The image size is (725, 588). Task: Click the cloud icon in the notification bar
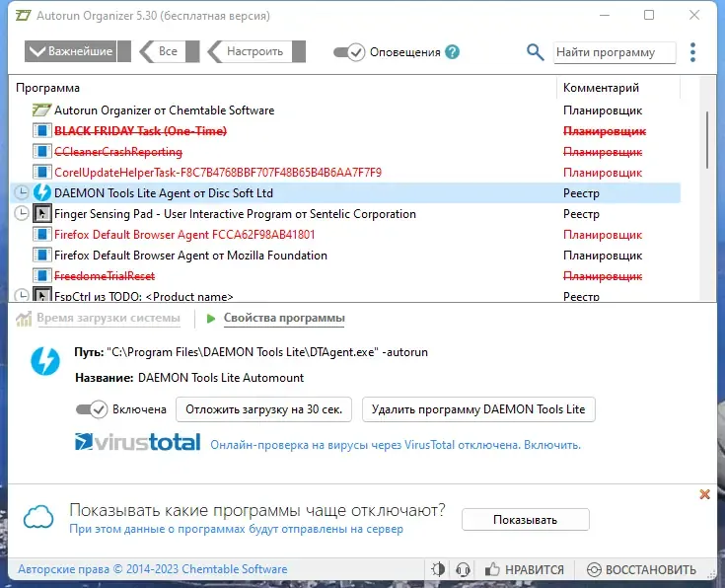(x=38, y=517)
